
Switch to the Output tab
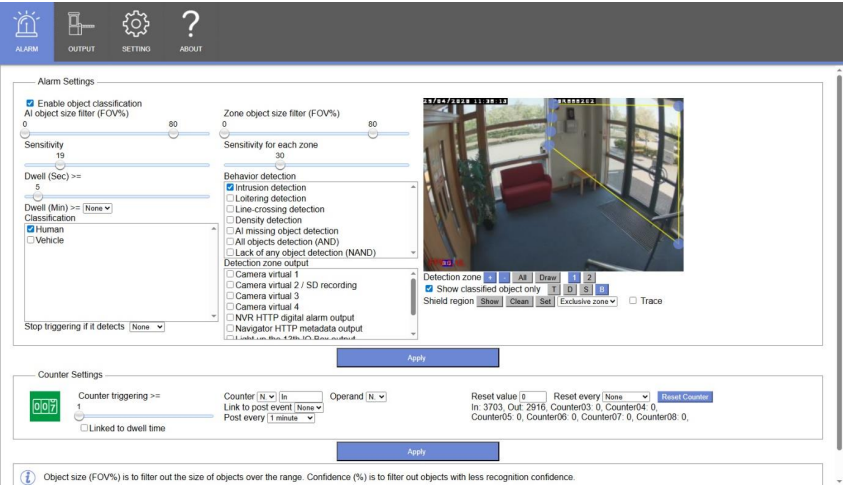pyautogui.click(x=81, y=31)
